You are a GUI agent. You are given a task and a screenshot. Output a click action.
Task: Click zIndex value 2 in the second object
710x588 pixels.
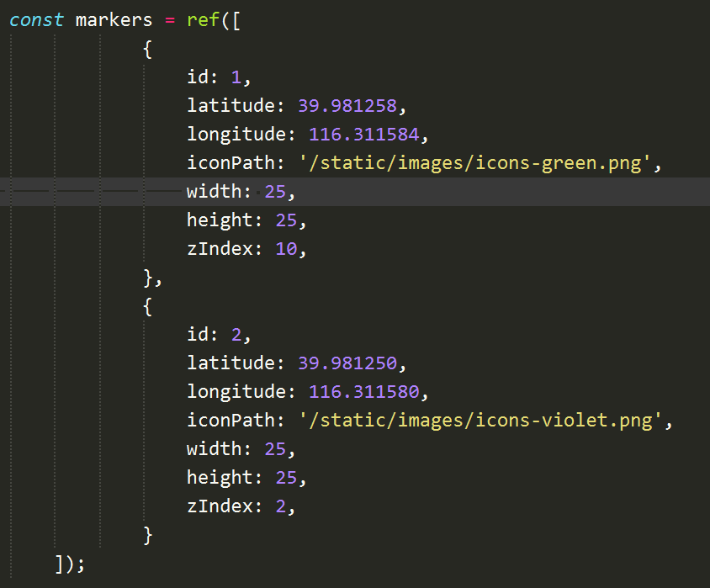(281, 506)
